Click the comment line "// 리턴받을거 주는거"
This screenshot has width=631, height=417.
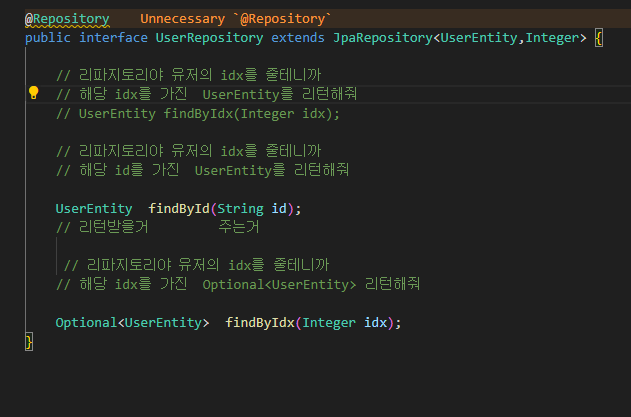point(158,227)
